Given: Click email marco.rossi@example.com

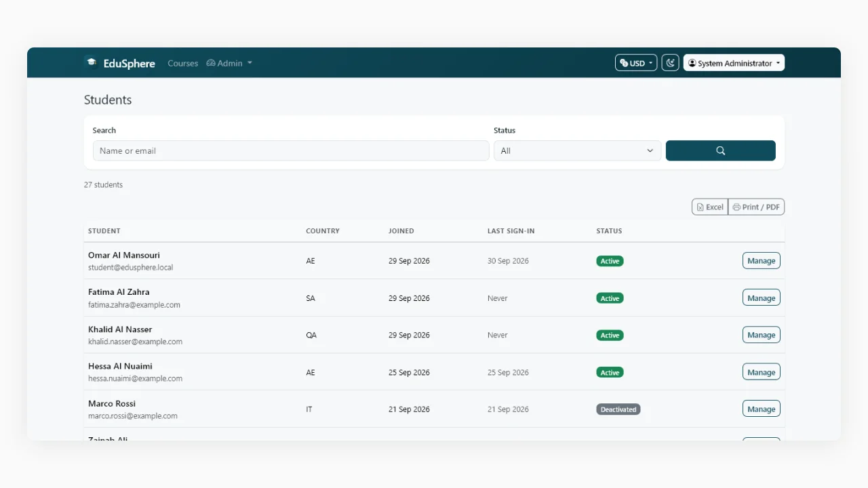Looking at the screenshot, I should click(133, 416).
